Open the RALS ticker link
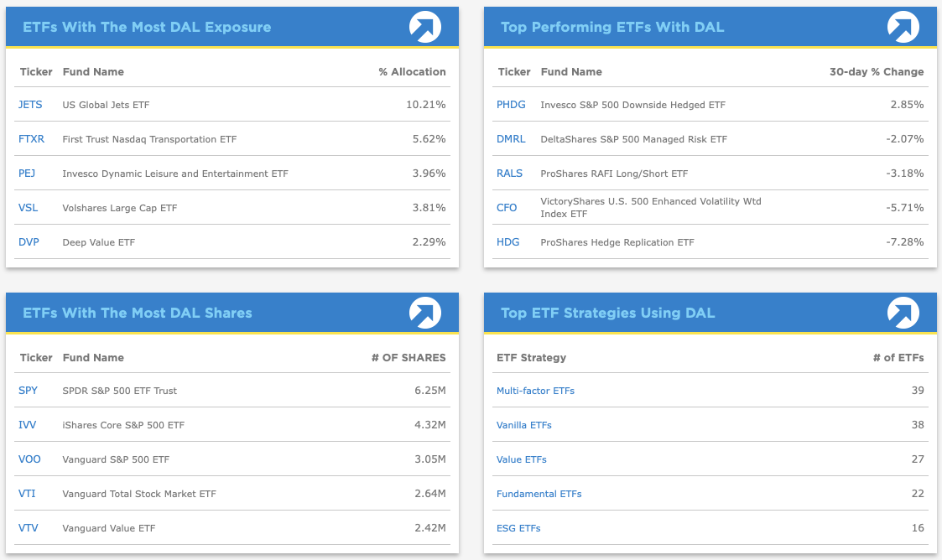The height and width of the screenshot is (560, 942). pyautogui.click(x=509, y=174)
